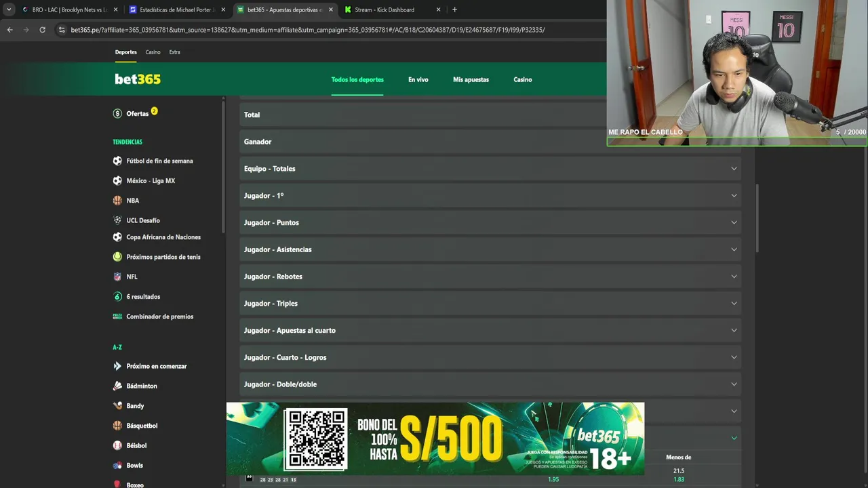868x488 pixels.
Task: Expand the Ganador market section
Action: coord(490,142)
